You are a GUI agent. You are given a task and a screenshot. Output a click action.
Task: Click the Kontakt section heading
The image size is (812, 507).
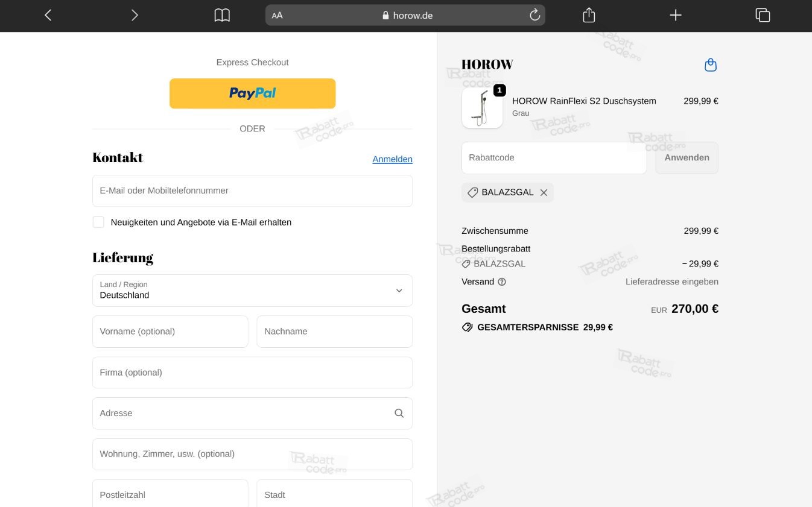[118, 157]
